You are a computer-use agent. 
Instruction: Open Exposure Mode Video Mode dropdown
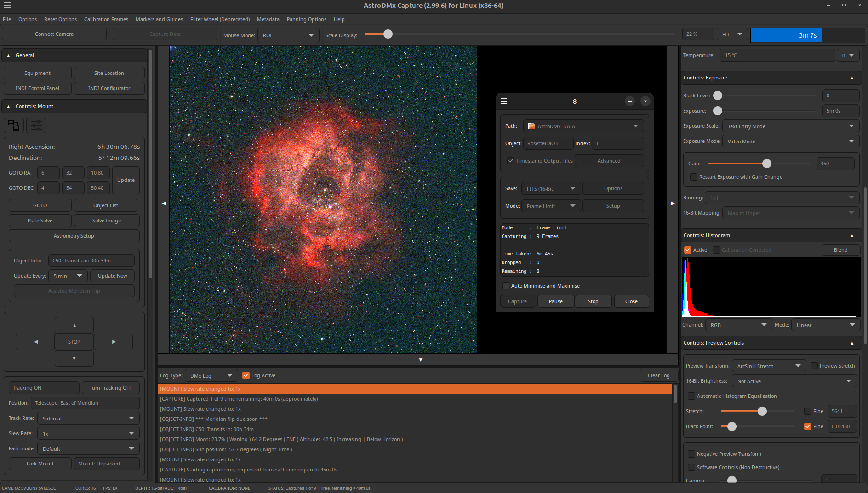point(790,142)
